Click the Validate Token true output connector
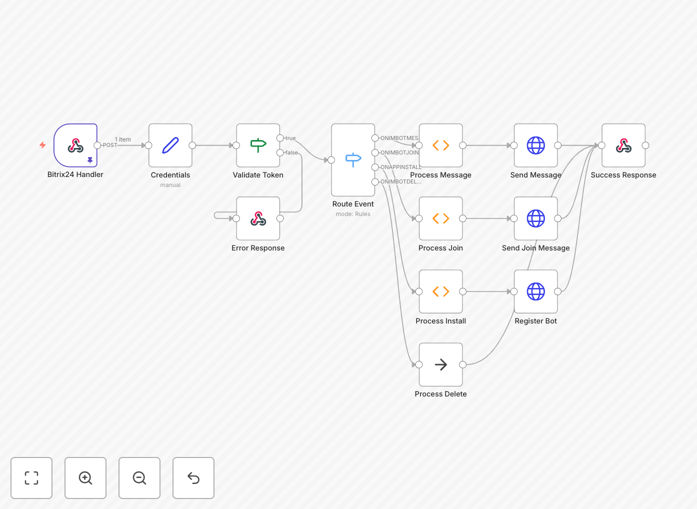The height and width of the screenshot is (509, 697). coord(280,138)
